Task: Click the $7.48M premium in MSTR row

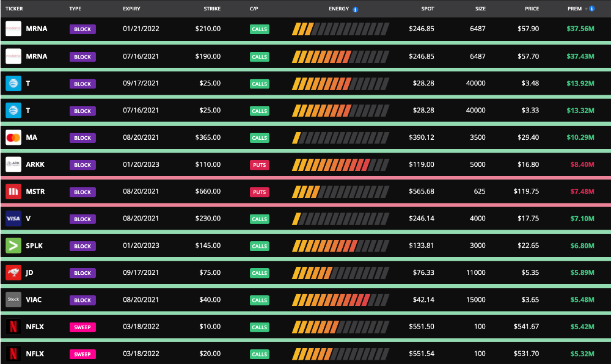Action: [x=582, y=192]
